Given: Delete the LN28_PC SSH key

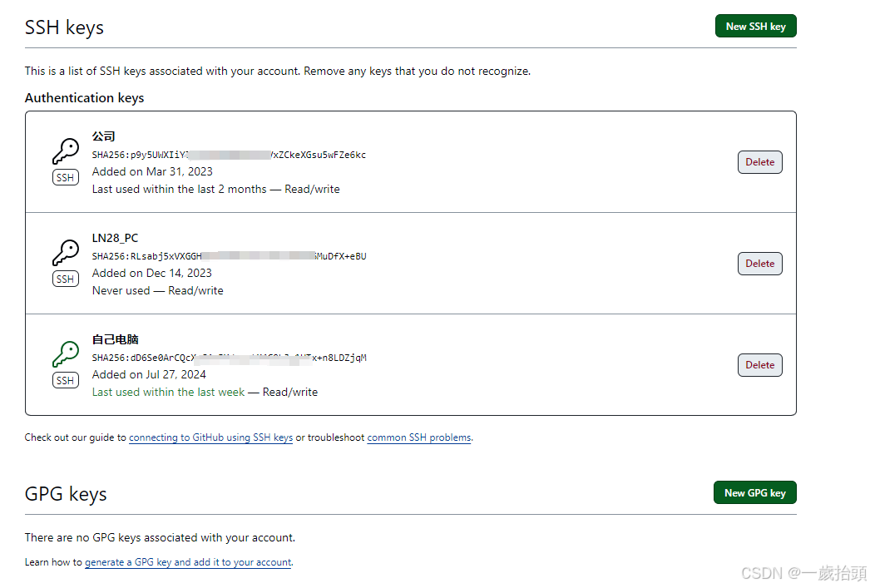Looking at the screenshot, I should tap(759, 264).
